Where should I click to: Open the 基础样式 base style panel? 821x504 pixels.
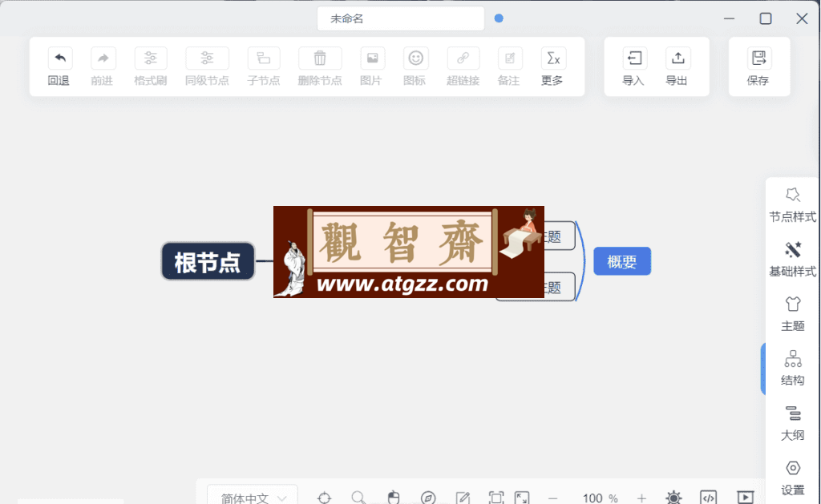792,260
